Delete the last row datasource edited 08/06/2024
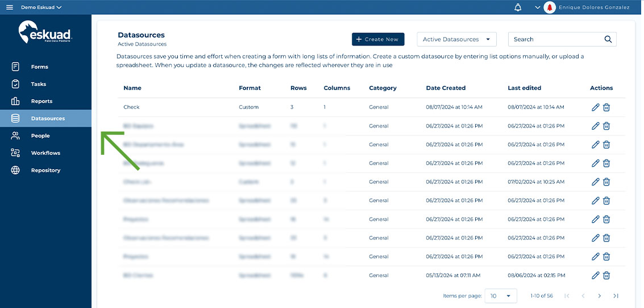Viewport: 644px width, 308px height. point(606,275)
